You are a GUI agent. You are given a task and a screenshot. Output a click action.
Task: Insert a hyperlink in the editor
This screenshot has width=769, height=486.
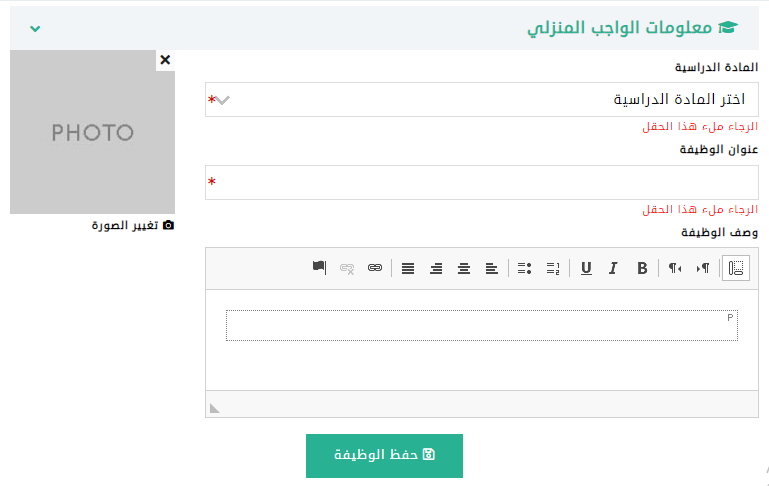tap(375, 268)
